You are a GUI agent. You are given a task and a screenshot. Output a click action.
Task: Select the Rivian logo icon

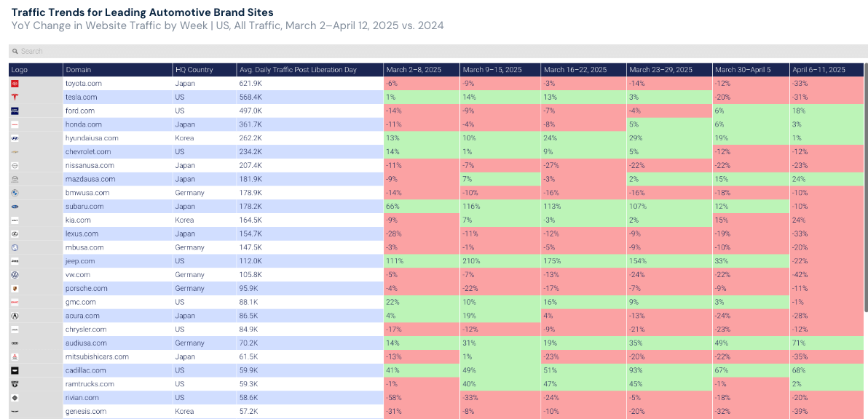click(16, 397)
